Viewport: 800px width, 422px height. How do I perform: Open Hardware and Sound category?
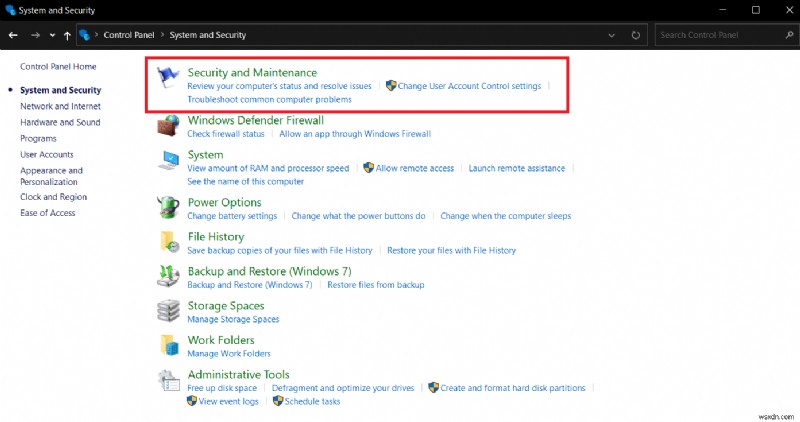coord(60,122)
